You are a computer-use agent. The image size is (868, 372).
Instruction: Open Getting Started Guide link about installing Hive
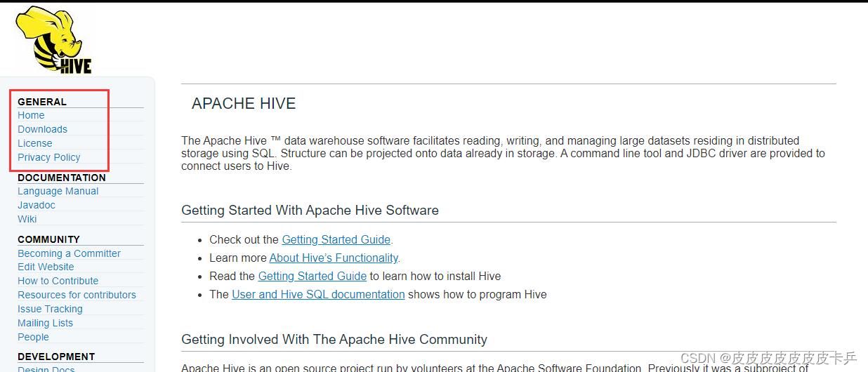[x=313, y=276]
